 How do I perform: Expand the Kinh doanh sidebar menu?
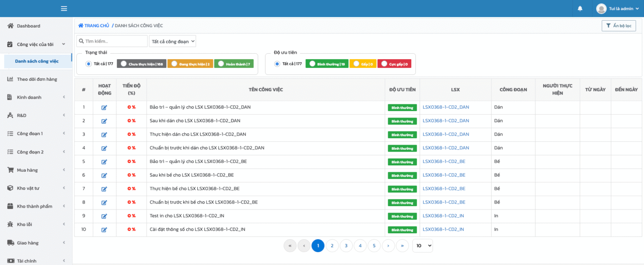click(36, 97)
